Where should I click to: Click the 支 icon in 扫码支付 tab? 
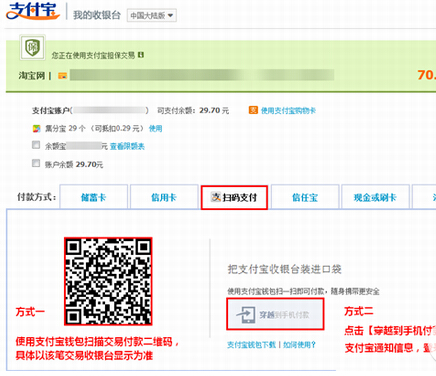[x=216, y=197]
